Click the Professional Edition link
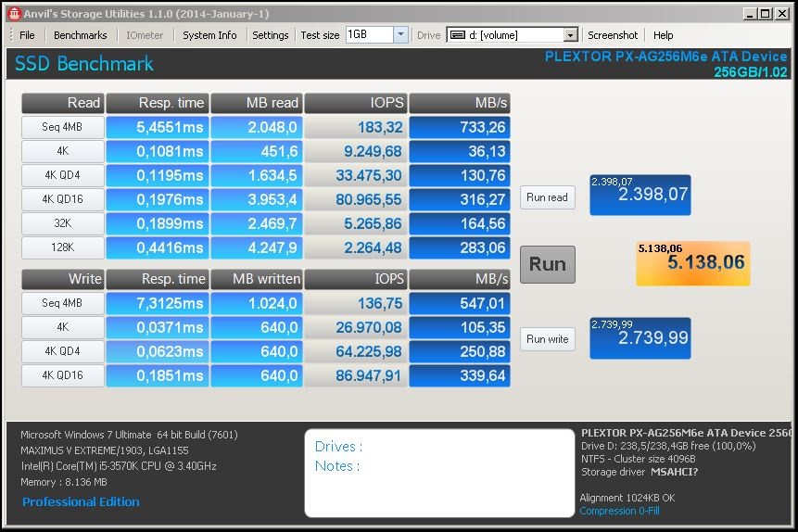Viewport: 798px width, 532px height. (81, 502)
